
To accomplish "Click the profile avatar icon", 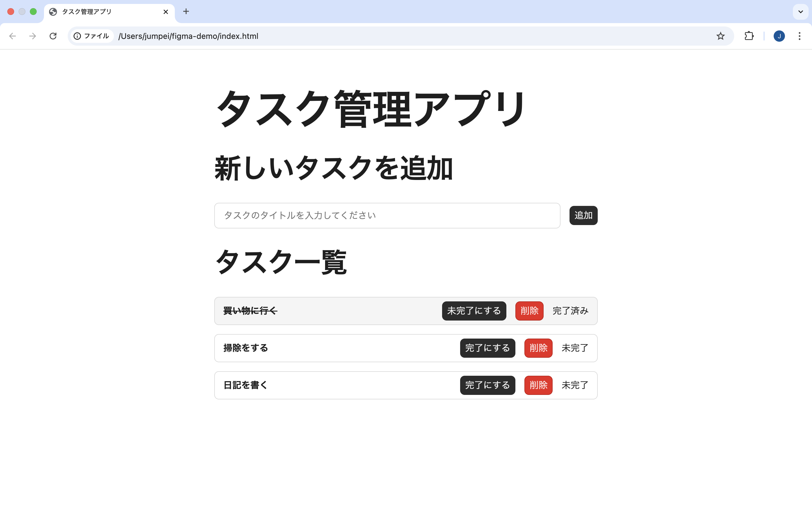I will [x=779, y=36].
